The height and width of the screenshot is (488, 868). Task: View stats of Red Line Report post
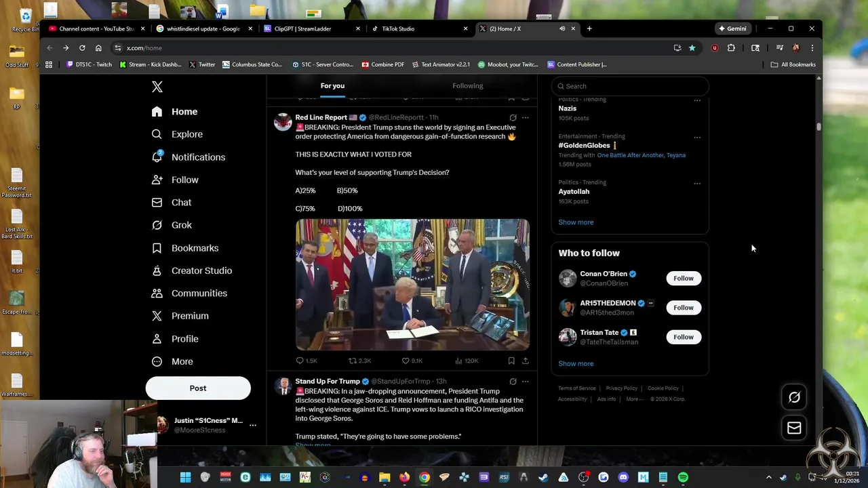coord(467,361)
